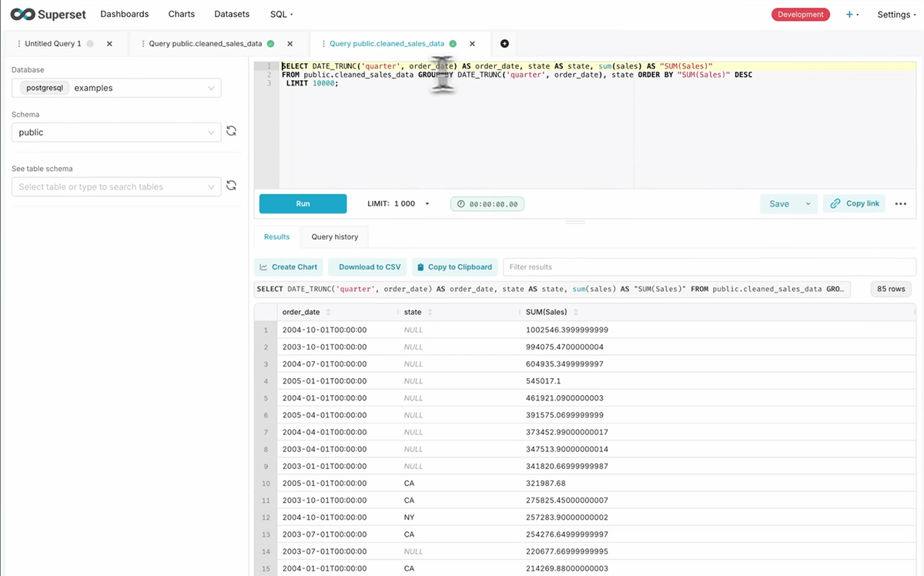
Task: Open the Dashboards menu
Action: 125,15
